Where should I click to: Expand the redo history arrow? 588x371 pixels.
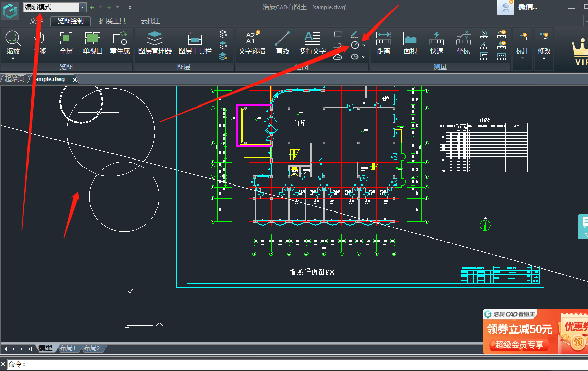(x=118, y=7)
